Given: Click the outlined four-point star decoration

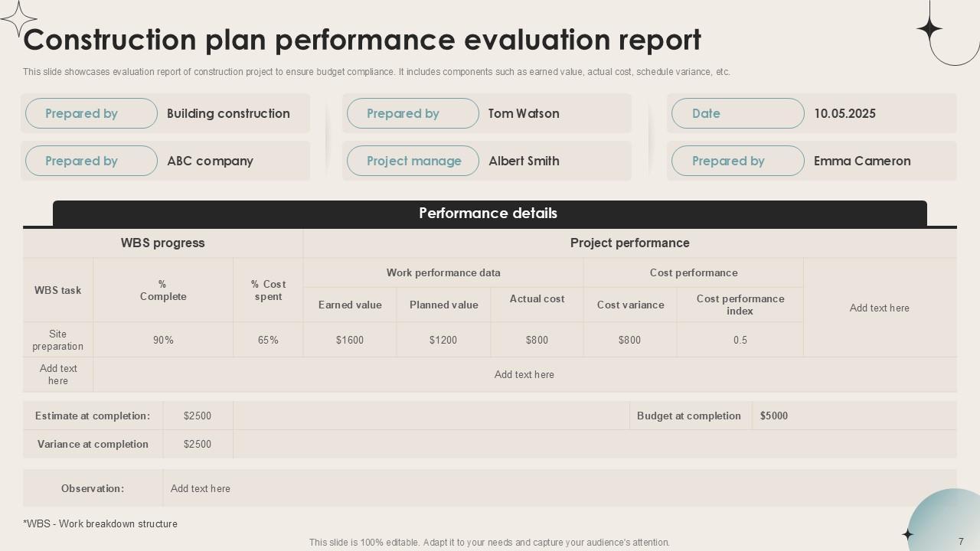Looking at the screenshot, I should tap(18, 18).
